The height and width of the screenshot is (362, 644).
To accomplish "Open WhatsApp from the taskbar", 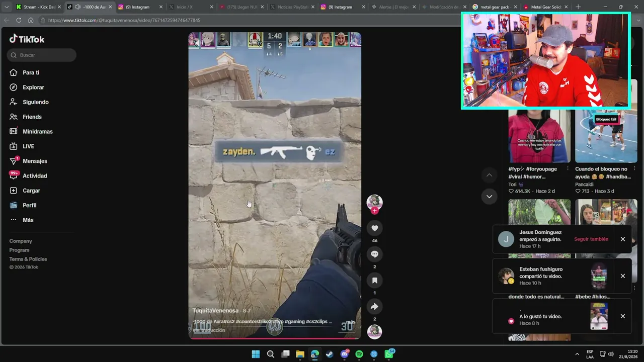I will pos(389,354).
